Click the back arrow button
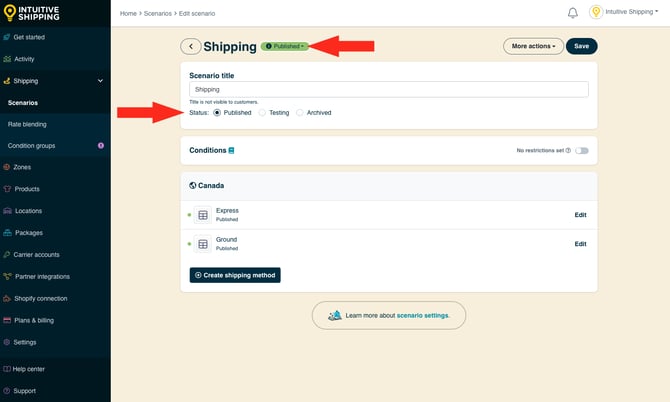 pyautogui.click(x=190, y=47)
